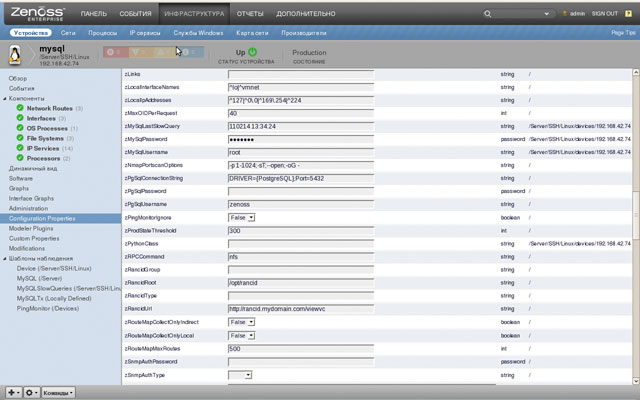
Task: Open the help question mark icon
Action: 628,13
